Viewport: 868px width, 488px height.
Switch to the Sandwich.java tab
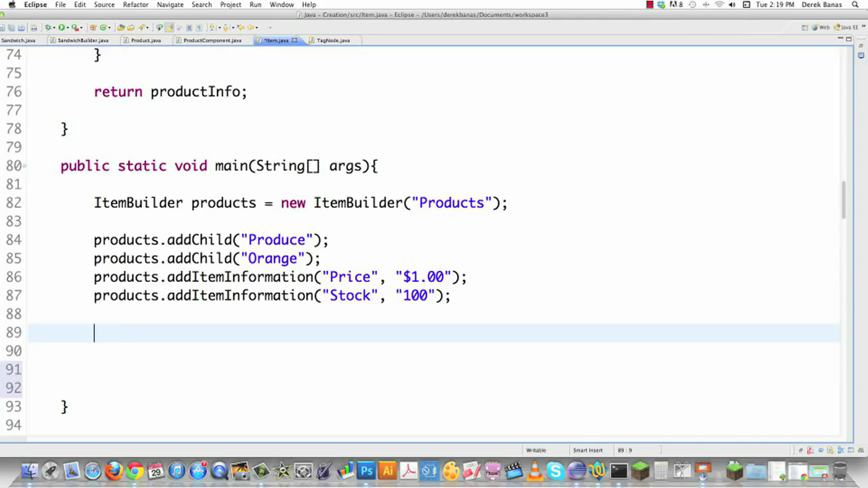coord(18,40)
